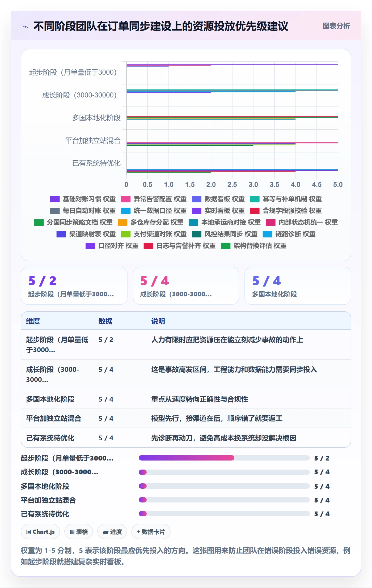Toggle 架构替换评估 权重 legend item

coord(253,246)
